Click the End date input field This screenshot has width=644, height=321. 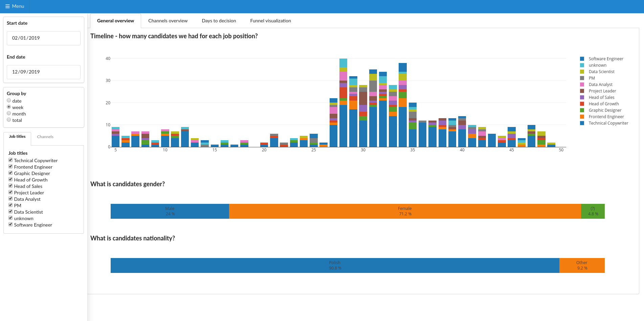pyautogui.click(x=44, y=72)
